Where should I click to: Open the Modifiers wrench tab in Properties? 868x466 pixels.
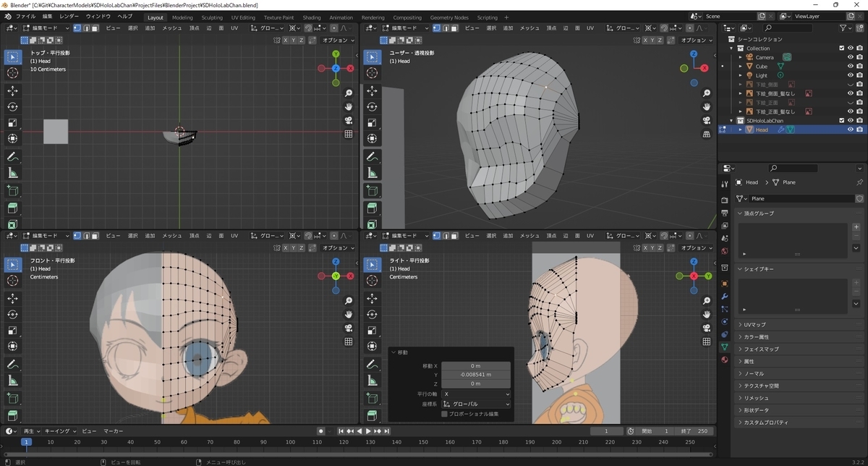coord(725,297)
